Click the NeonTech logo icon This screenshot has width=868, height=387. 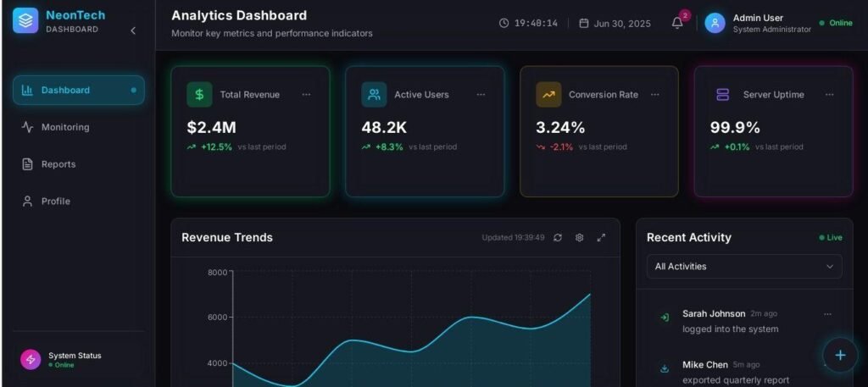(25, 20)
